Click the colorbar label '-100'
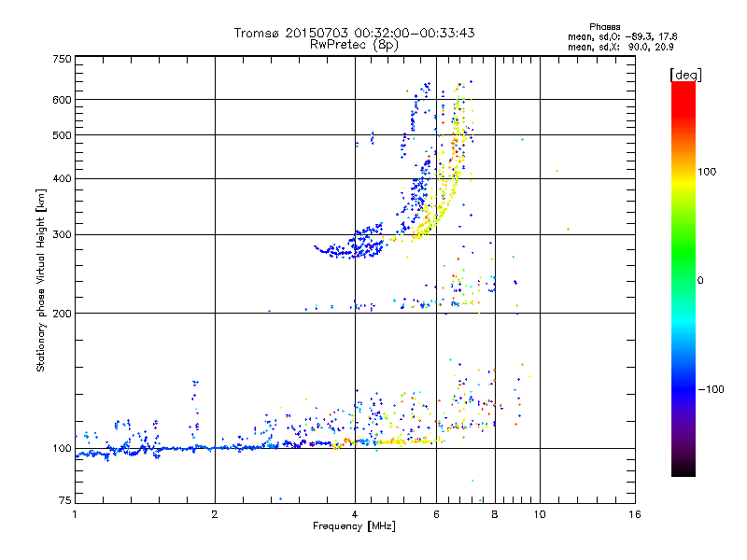This screenshot has width=747, height=560. [711, 389]
